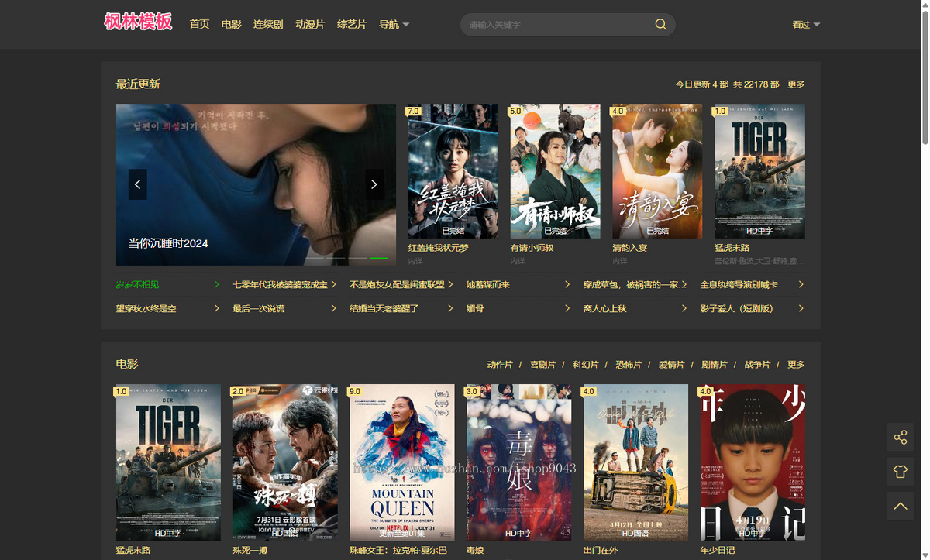Viewport: 930px width, 560px height.
Task: Click 岁岁不相见 title text
Action: [x=138, y=285]
